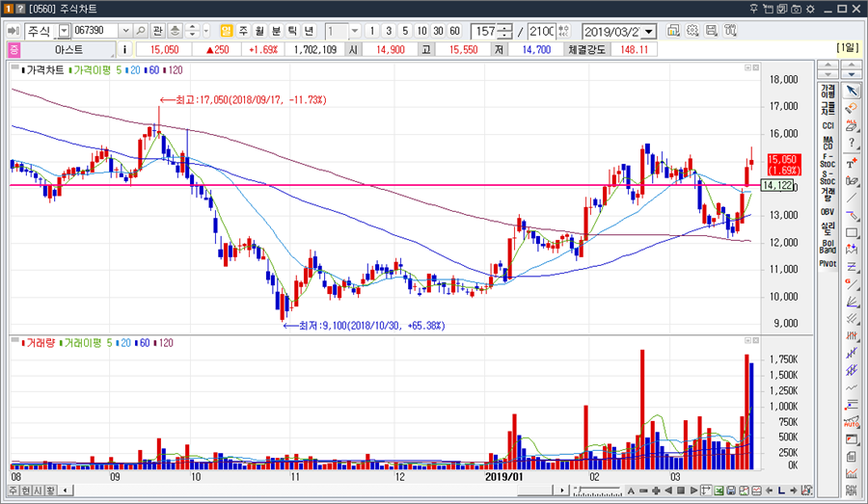868x504 pixels.
Task: Add the Pivot indicator
Action: 827,263
